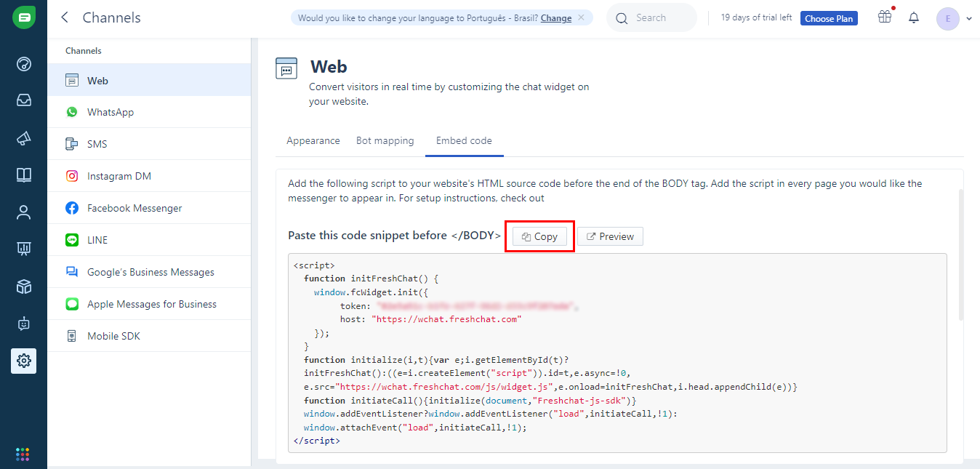Open notifications bell icon
This screenshot has width=980, height=469.
pyautogui.click(x=914, y=18)
